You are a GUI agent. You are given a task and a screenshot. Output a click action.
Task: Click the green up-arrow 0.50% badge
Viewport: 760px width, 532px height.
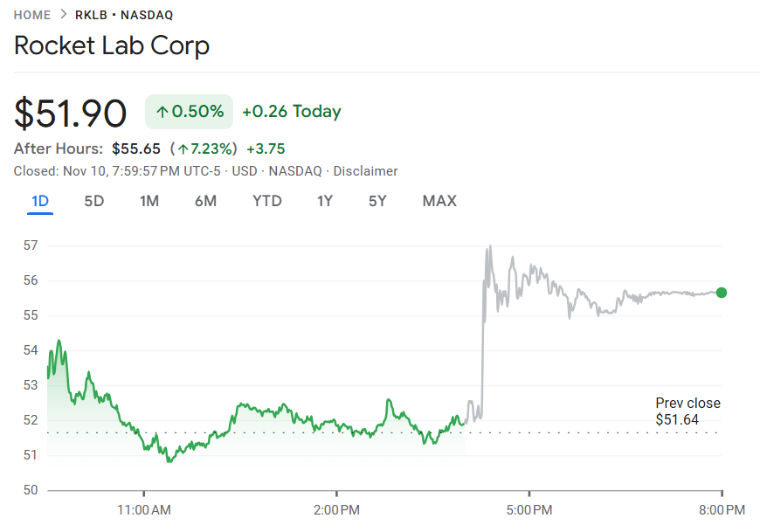[189, 111]
